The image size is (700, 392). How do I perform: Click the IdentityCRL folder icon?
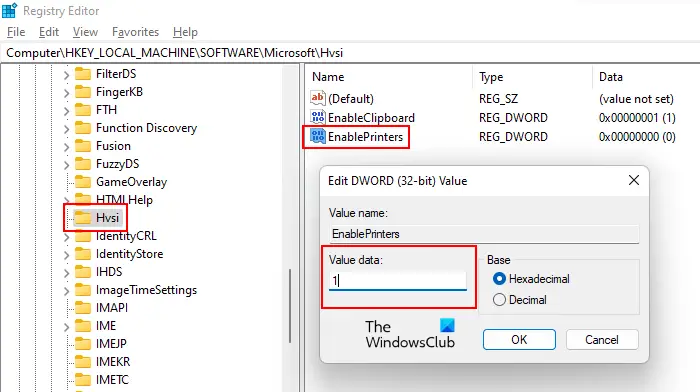click(83, 236)
